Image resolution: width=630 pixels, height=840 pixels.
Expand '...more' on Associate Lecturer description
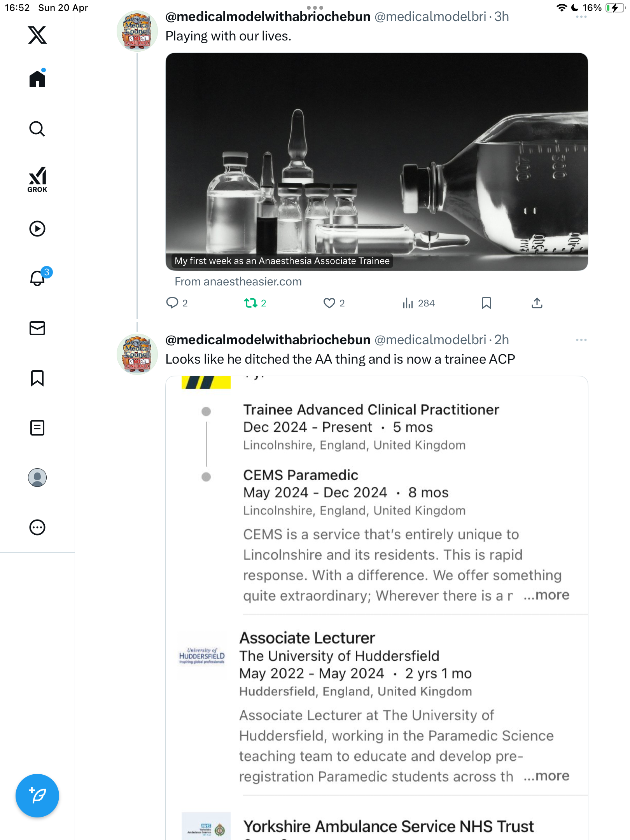pos(546,776)
